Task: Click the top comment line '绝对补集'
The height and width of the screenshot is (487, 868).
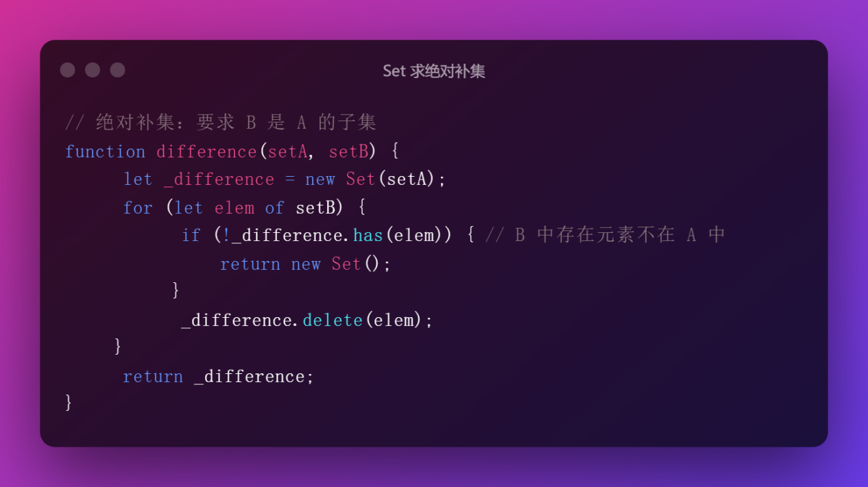Action: click(221, 123)
